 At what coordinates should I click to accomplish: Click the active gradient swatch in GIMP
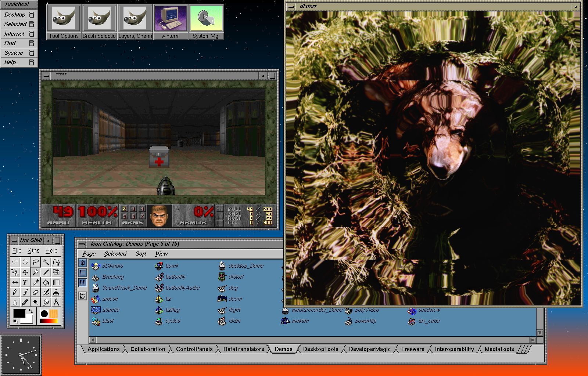(x=49, y=321)
